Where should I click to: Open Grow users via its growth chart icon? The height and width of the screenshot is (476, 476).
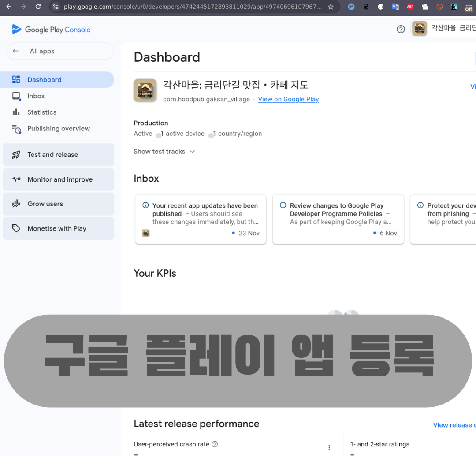[16, 204]
